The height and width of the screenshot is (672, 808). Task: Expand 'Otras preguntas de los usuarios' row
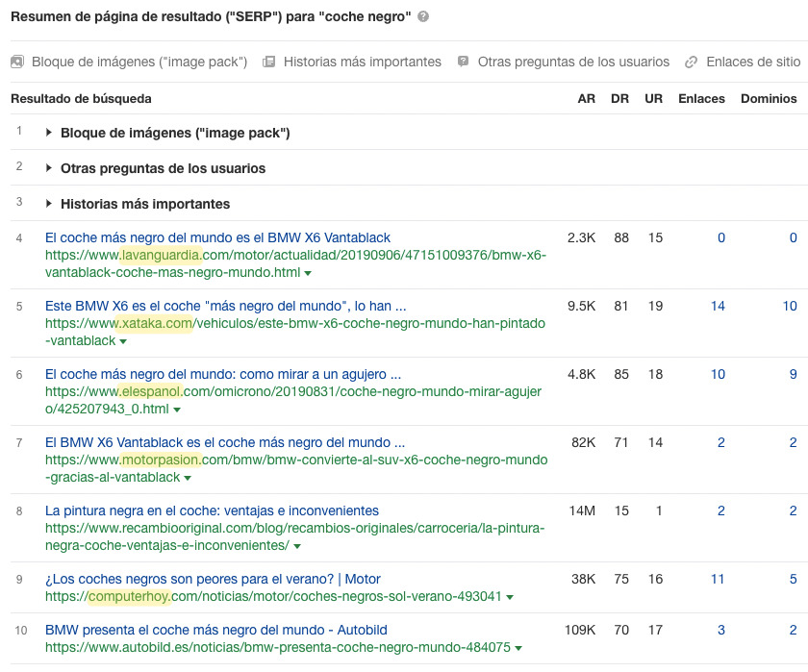pos(49,168)
